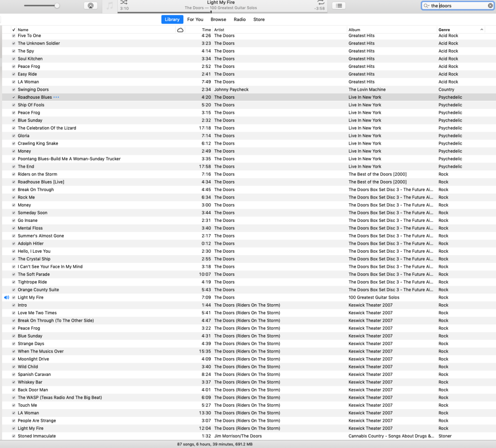496x448 pixels.
Task: Click the cloud status icon in the column header
Action: pyautogui.click(x=181, y=30)
